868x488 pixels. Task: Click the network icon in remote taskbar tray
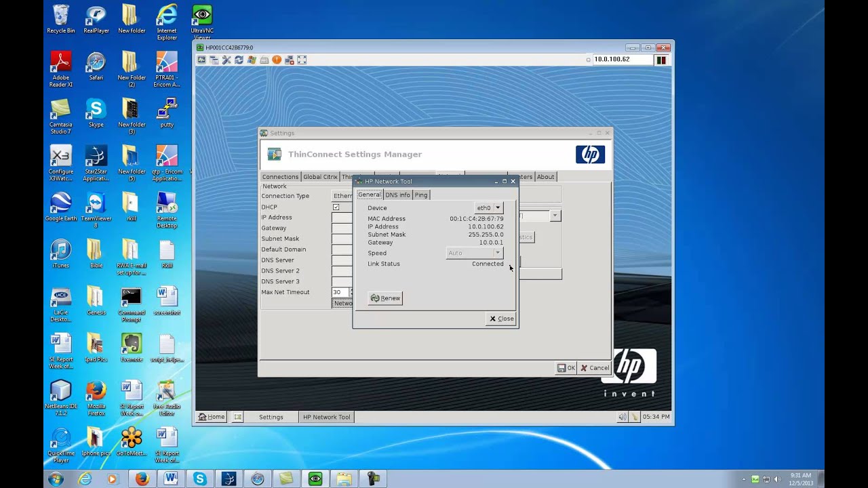(x=634, y=417)
